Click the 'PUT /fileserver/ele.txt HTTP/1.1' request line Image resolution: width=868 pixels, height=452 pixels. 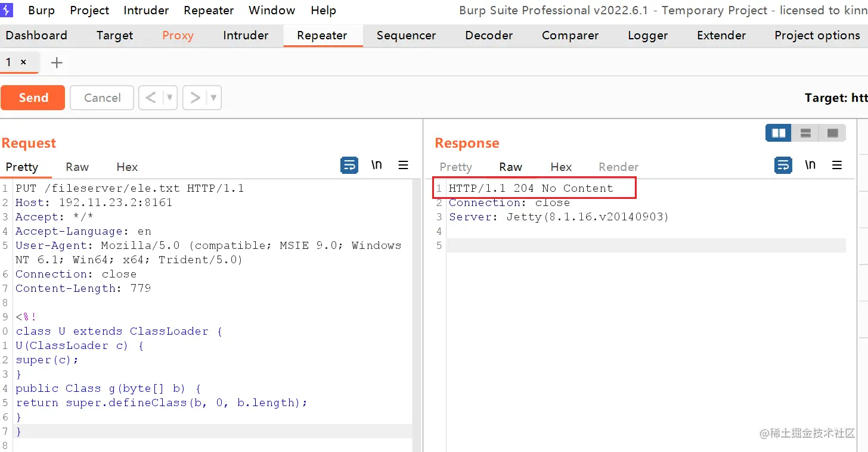[130, 188]
